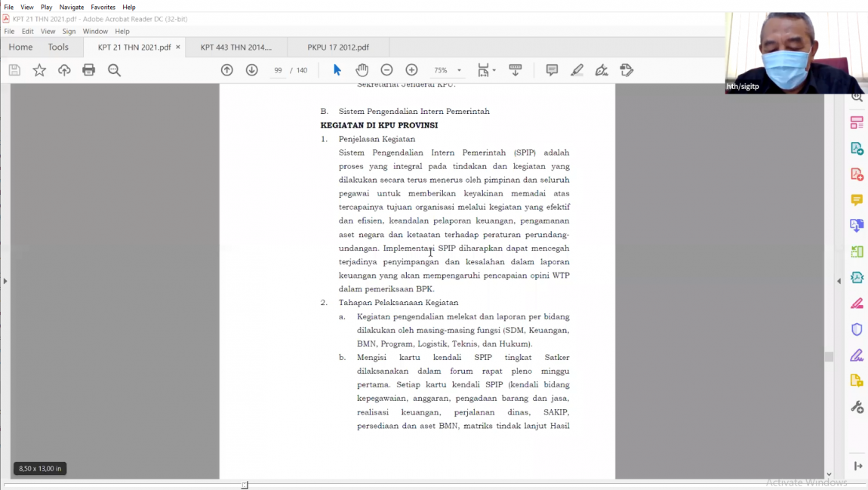This screenshot has width=868, height=490.
Task: Click the zoom out minus icon
Action: point(386,70)
